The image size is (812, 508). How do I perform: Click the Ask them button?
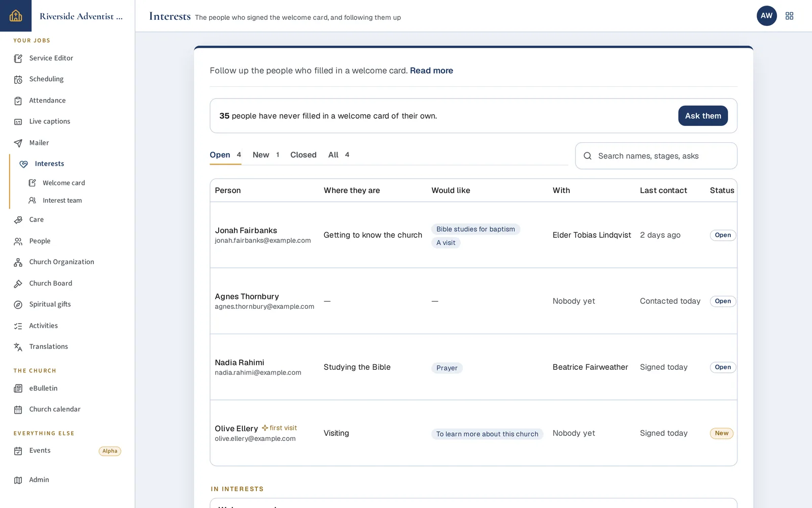coord(703,116)
